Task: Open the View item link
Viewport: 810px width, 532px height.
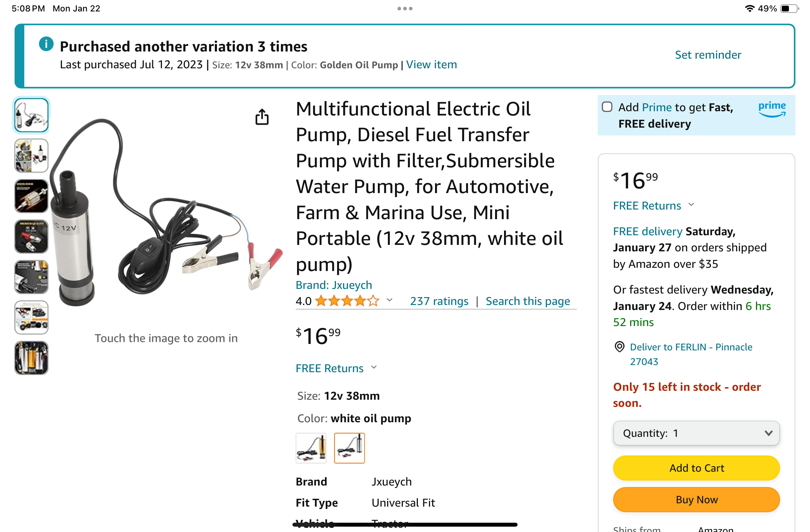Action: click(431, 65)
